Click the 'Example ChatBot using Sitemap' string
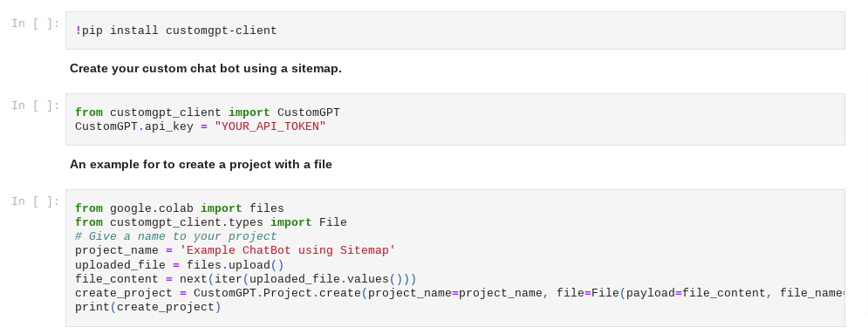Screen dimensions: 868x334 288,250
